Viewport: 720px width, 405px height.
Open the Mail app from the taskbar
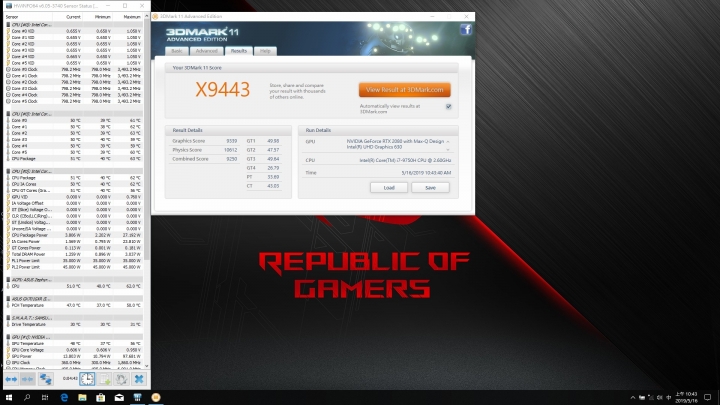(x=119, y=398)
